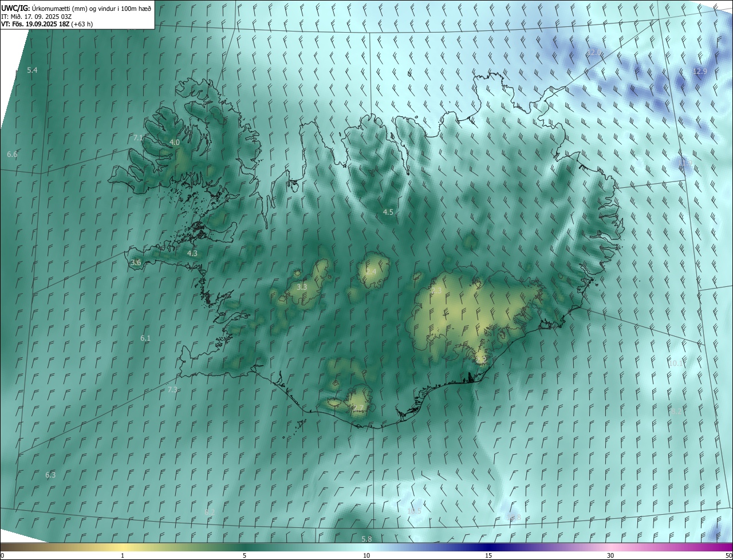Click the initialization time line 'IT: Mið. 17. 09. 2025 03Z'
Viewport: 733px width, 560px height.
coord(36,17)
